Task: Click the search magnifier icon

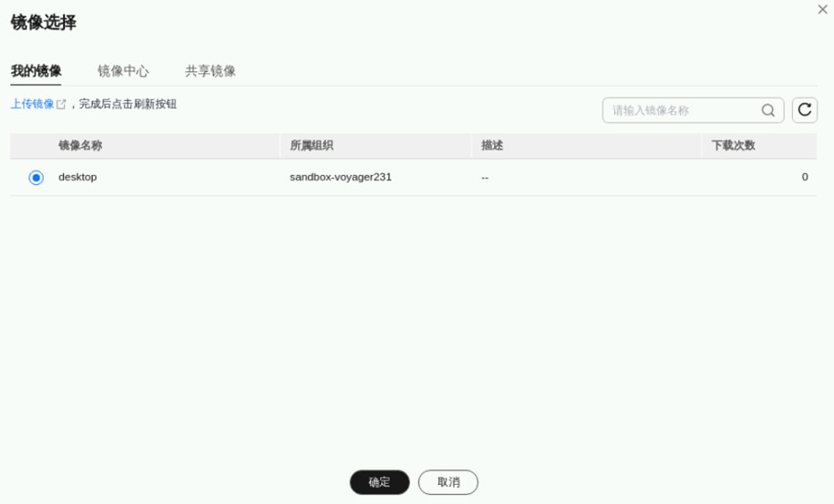Action: tap(767, 110)
